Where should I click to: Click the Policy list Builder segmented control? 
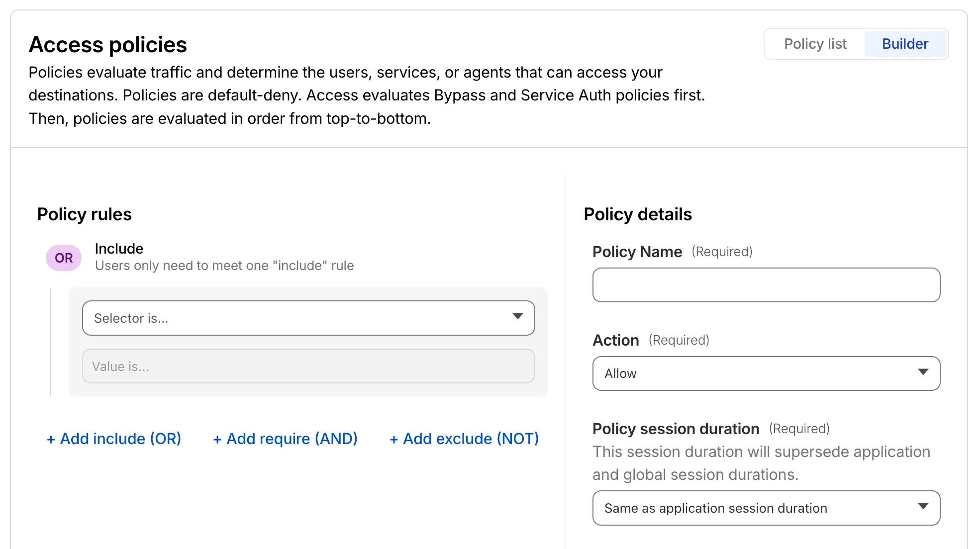(856, 44)
